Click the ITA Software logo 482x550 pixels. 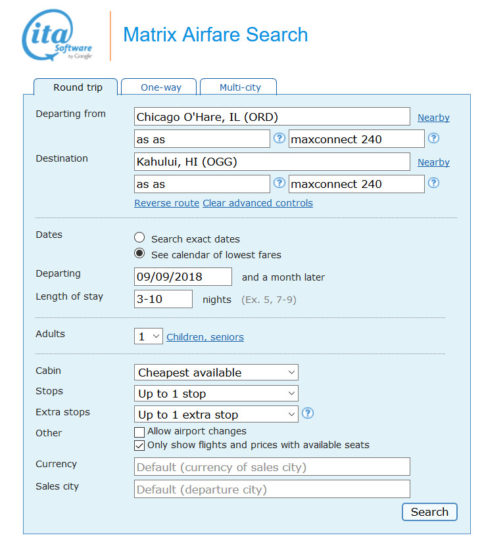click(57, 35)
